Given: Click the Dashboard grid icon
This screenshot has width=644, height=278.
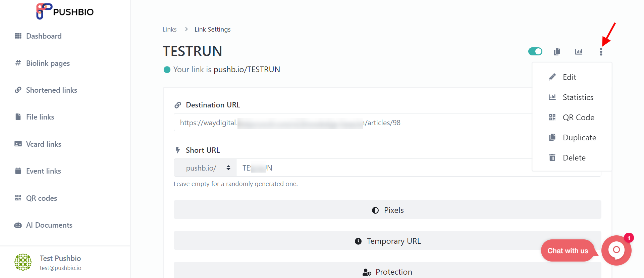Looking at the screenshot, I should click(18, 36).
